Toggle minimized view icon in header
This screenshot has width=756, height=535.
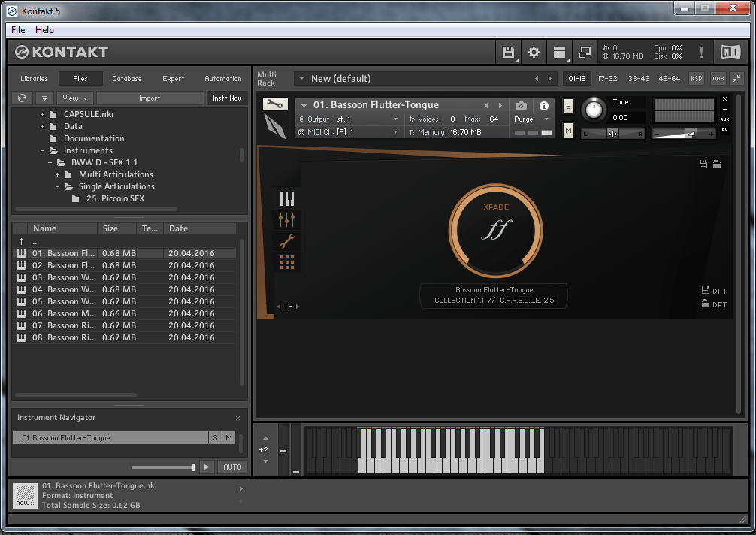click(x=585, y=52)
